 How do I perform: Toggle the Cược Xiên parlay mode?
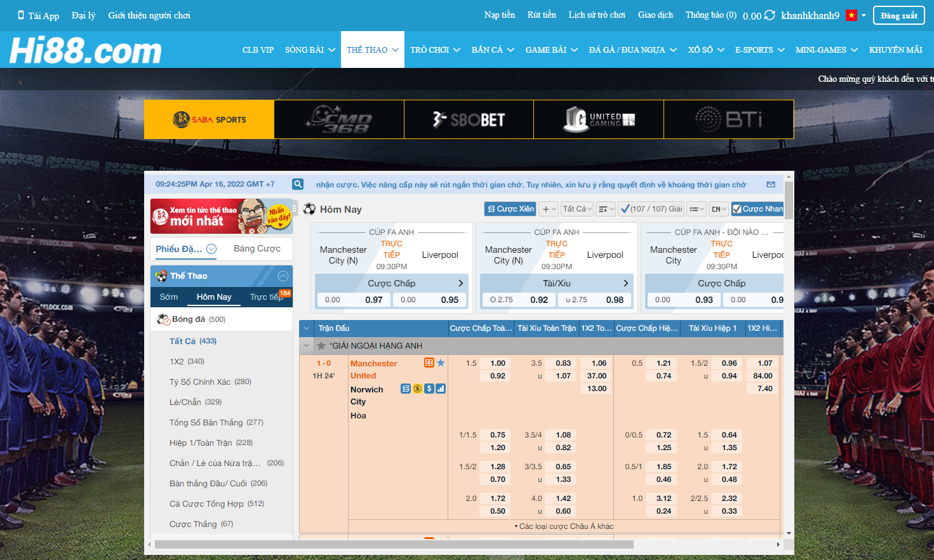[x=510, y=209]
